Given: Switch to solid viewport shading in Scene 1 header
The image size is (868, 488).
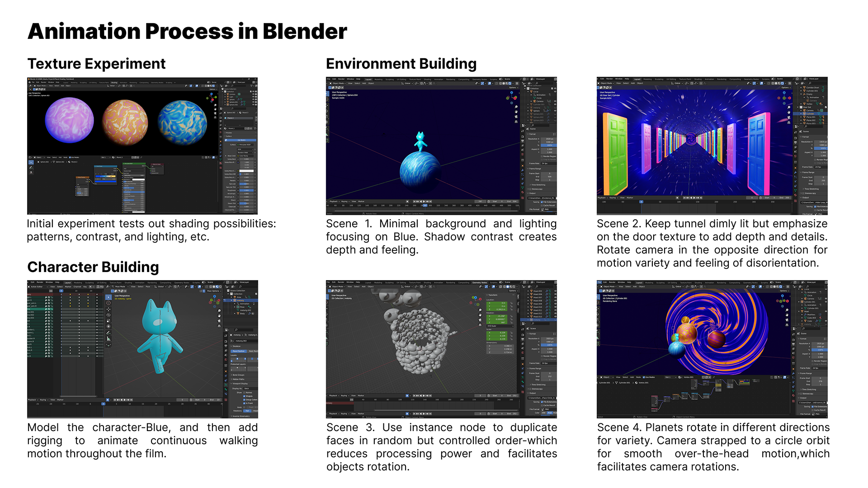Looking at the screenshot, I should 504,83.
